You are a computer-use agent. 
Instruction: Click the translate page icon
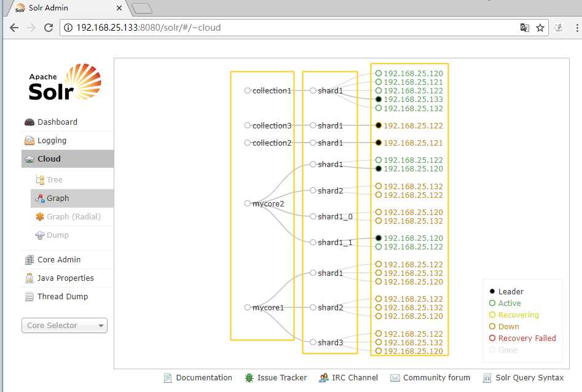(x=524, y=28)
